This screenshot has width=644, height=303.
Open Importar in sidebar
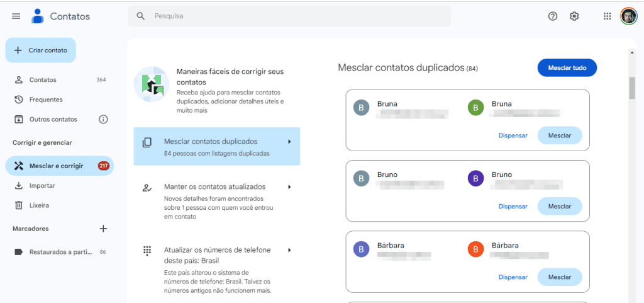pyautogui.click(x=60, y=186)
